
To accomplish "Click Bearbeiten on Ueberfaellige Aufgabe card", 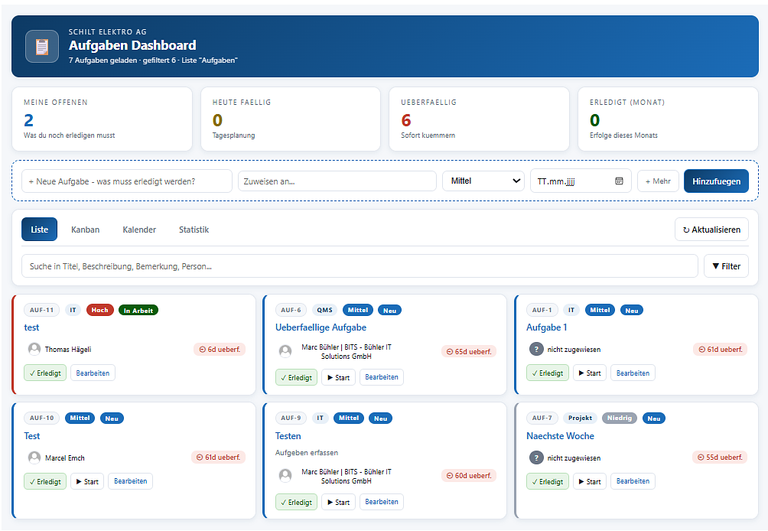I will click(382, 377).
